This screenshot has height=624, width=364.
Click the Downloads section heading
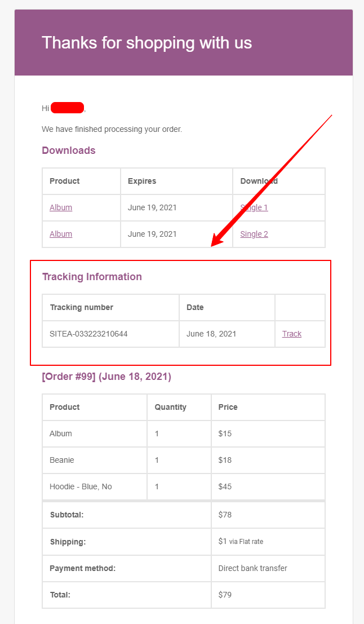point(69,151)
